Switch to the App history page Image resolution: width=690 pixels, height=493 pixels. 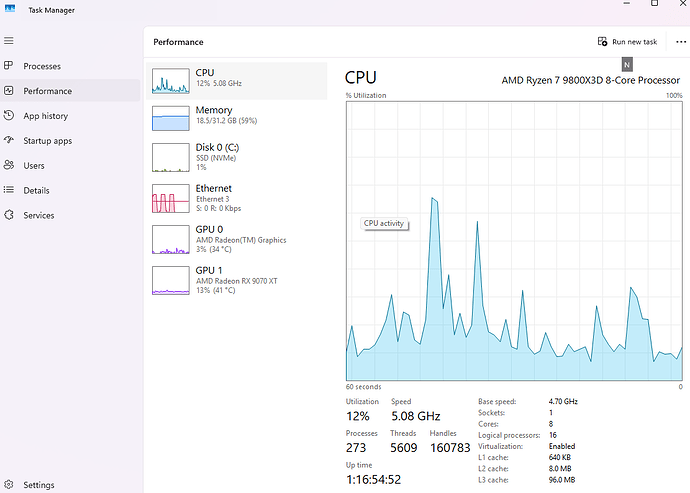(46, 116)
